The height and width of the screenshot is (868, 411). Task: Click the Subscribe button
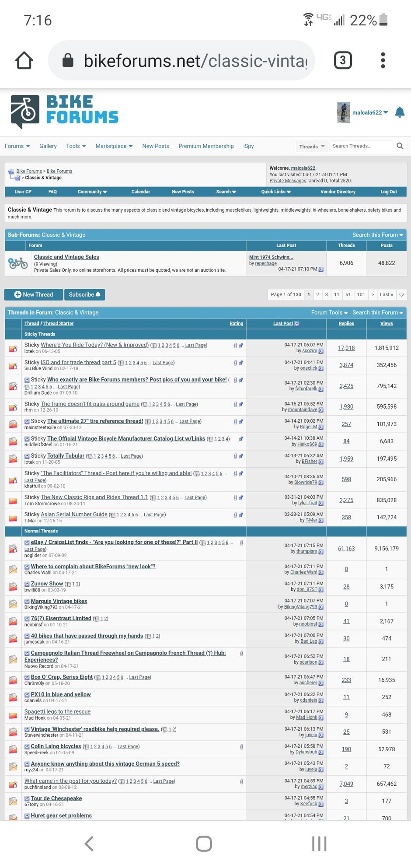tap(85, 294)
